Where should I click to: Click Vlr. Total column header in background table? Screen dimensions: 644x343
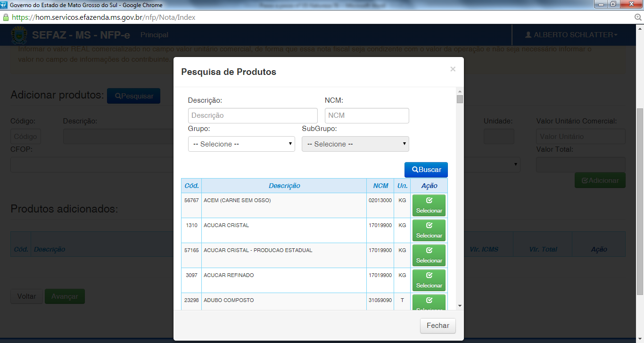coord(543,249)
